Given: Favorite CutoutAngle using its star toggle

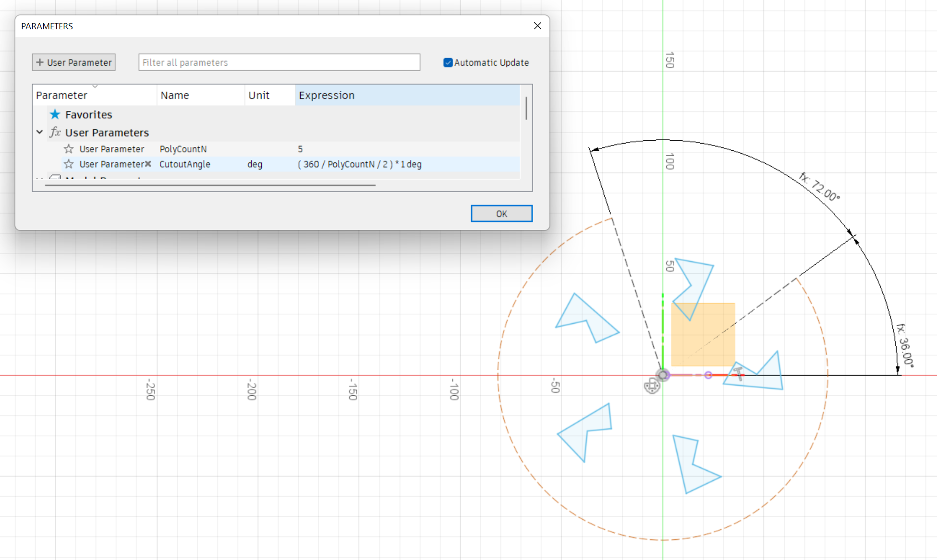Looking at the screenshot, I should tap(68, 164).
